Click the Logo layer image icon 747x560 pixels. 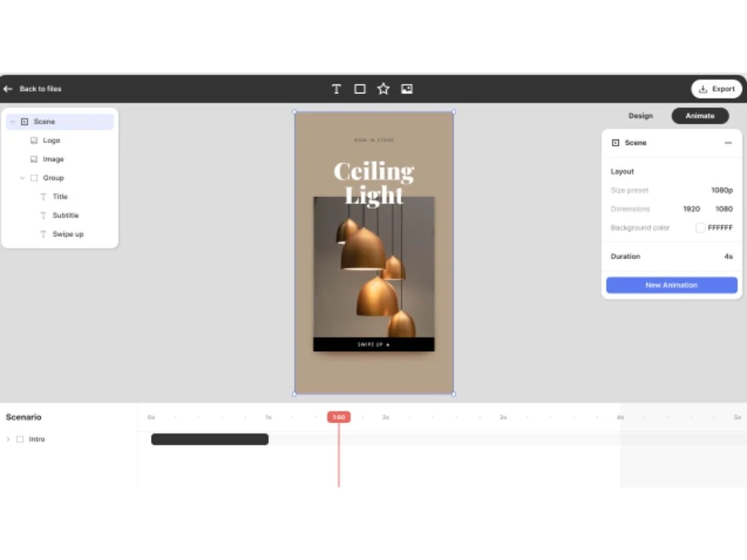click(34, 140)
